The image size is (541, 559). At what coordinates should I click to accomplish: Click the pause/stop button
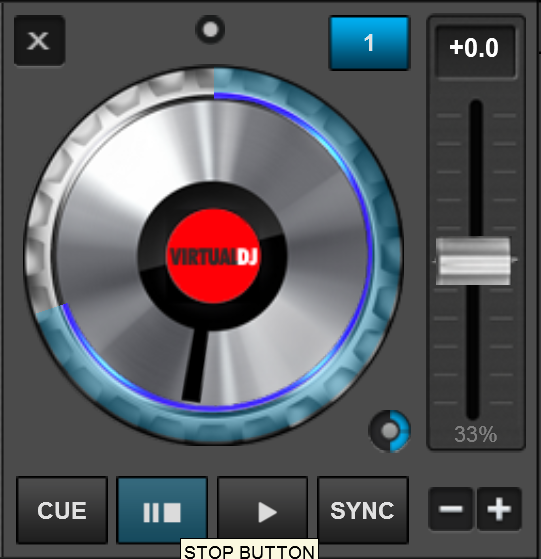(162, 510)
